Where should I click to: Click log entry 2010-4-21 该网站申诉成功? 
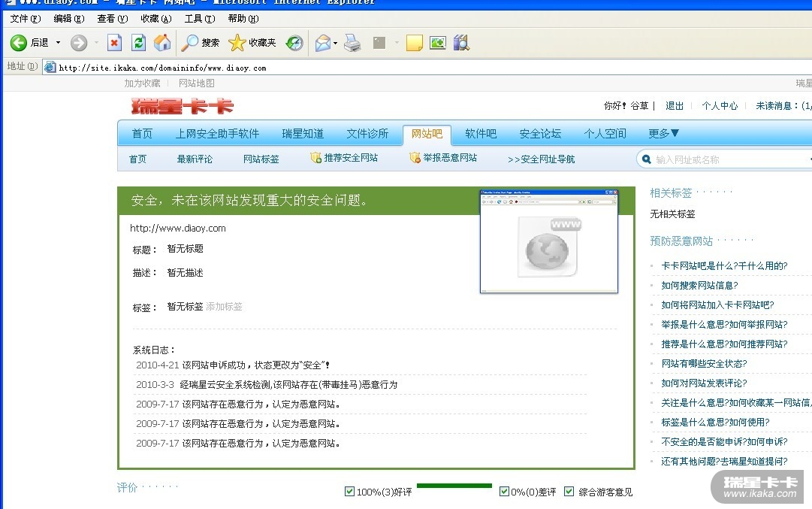(233, 365)
